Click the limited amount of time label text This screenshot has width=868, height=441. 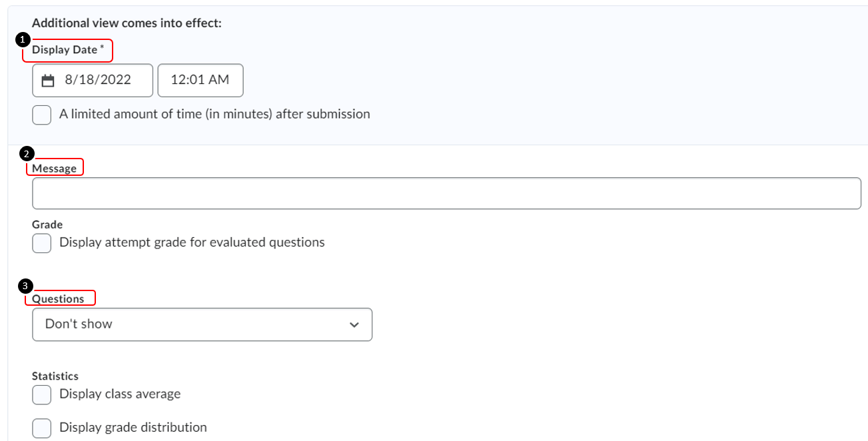(215, 115)
